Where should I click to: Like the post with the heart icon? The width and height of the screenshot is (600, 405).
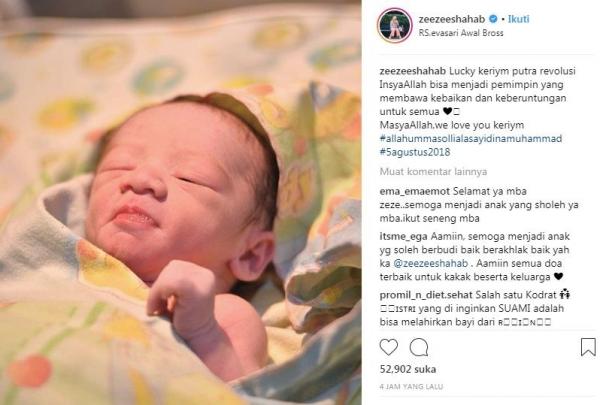(x=388, y=347)
